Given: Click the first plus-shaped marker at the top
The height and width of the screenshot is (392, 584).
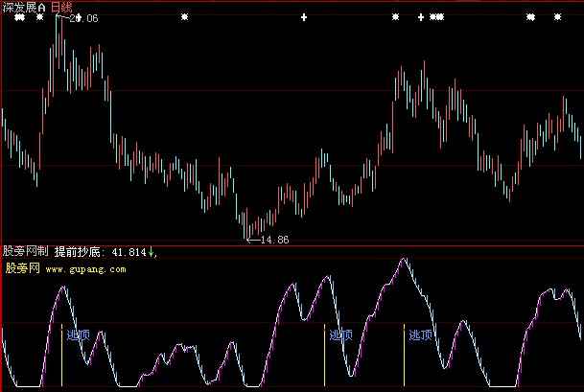Looking at the screenshot, I should (x=304, y=17).
